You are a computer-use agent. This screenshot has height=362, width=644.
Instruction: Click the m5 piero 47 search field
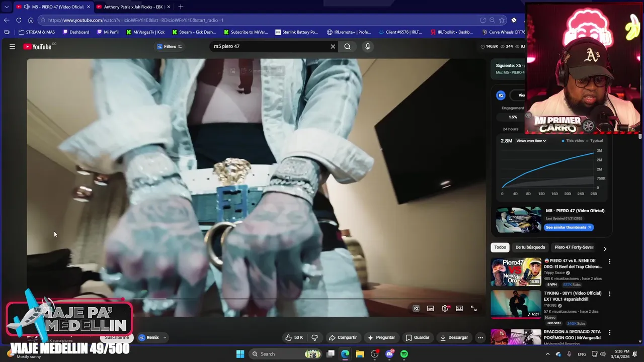(x=269, y=46)
